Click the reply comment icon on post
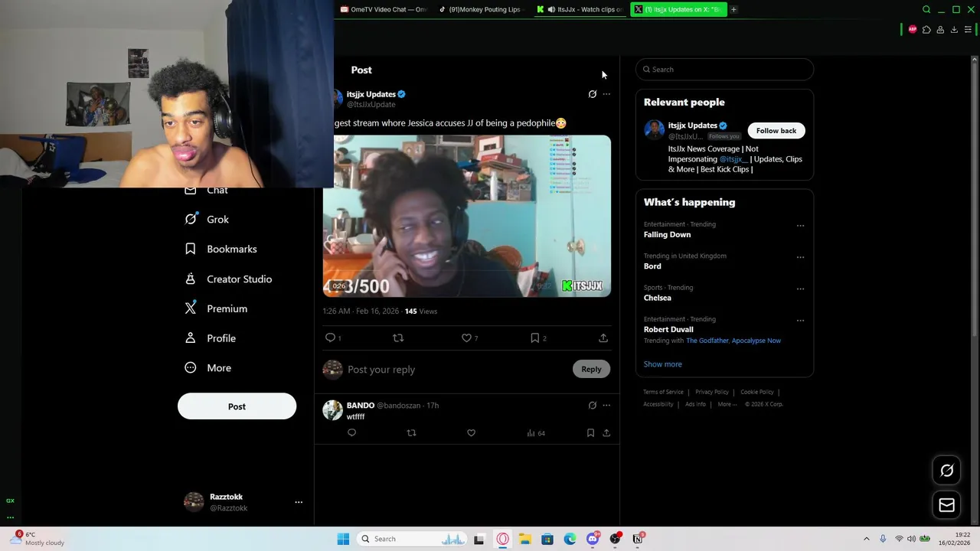Screen dimensions: 980x551 point(330,337)
